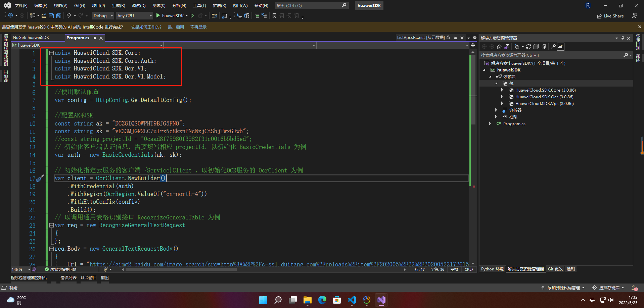Start without debugging using outlined play icon
644x308 pixels.
[192, 16]
